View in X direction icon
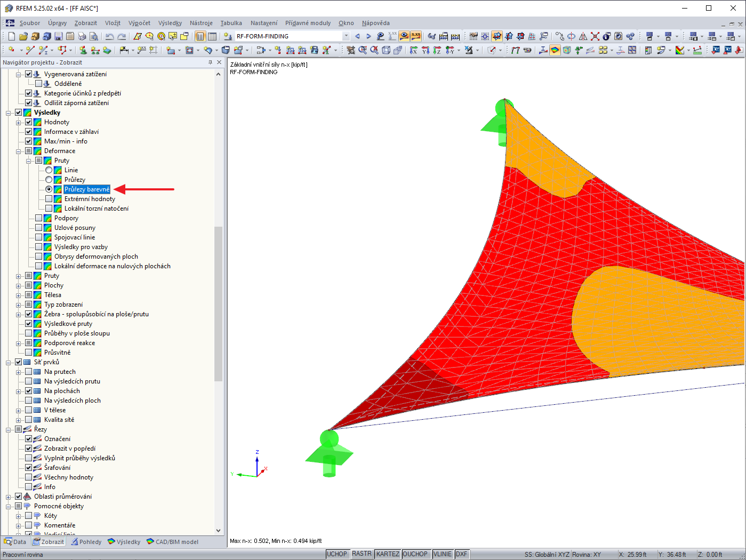The height and width of the screenshot is (560, 746). 413,50
